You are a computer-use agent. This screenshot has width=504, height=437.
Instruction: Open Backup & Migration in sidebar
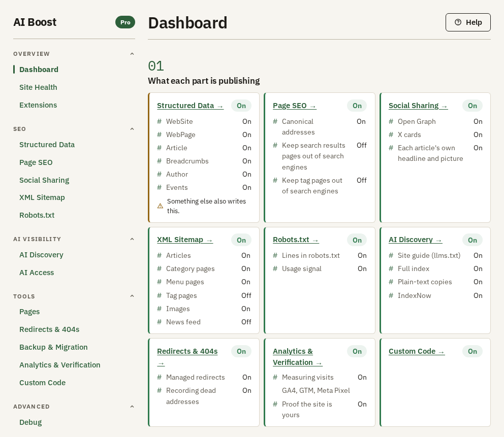click(x=53, y=347)
